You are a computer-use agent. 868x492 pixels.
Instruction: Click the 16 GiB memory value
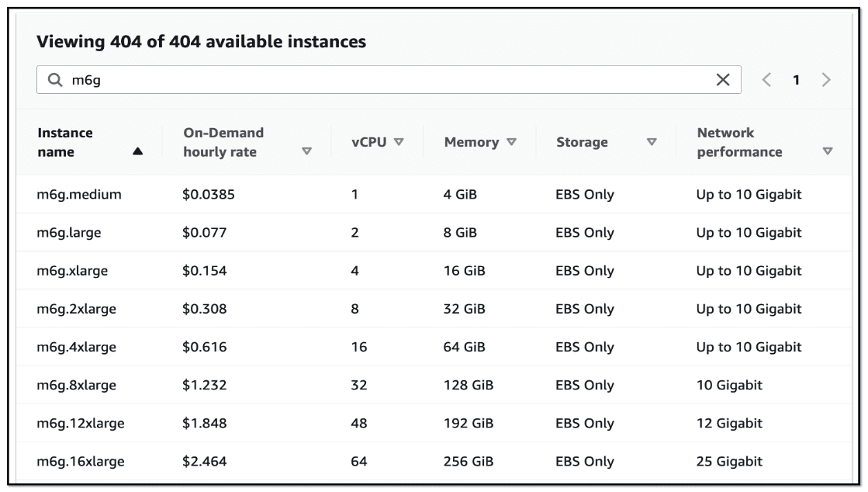pos(465,271)
